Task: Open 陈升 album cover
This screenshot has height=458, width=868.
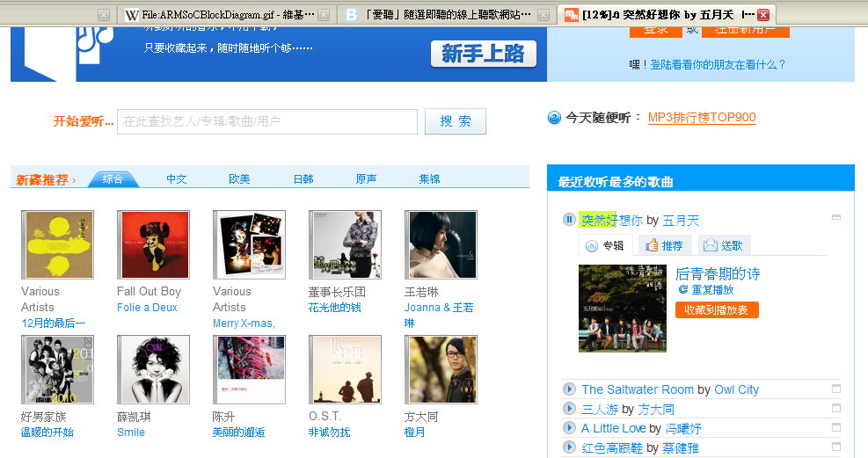Action: click(249, 369)
